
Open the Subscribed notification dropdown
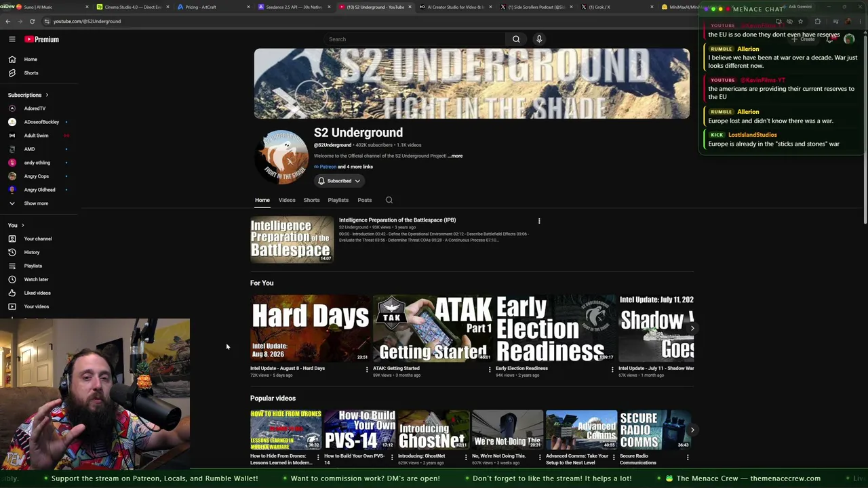[339, 181]
